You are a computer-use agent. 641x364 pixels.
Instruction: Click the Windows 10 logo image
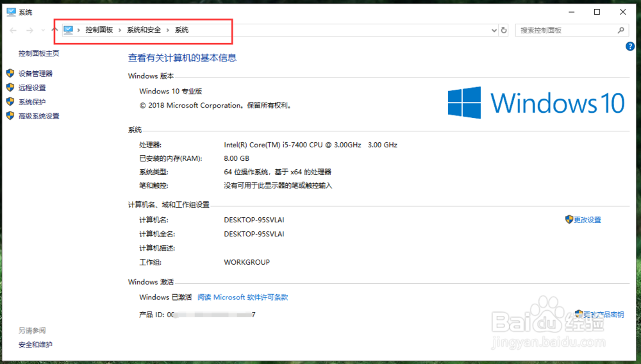pos(536,103)
